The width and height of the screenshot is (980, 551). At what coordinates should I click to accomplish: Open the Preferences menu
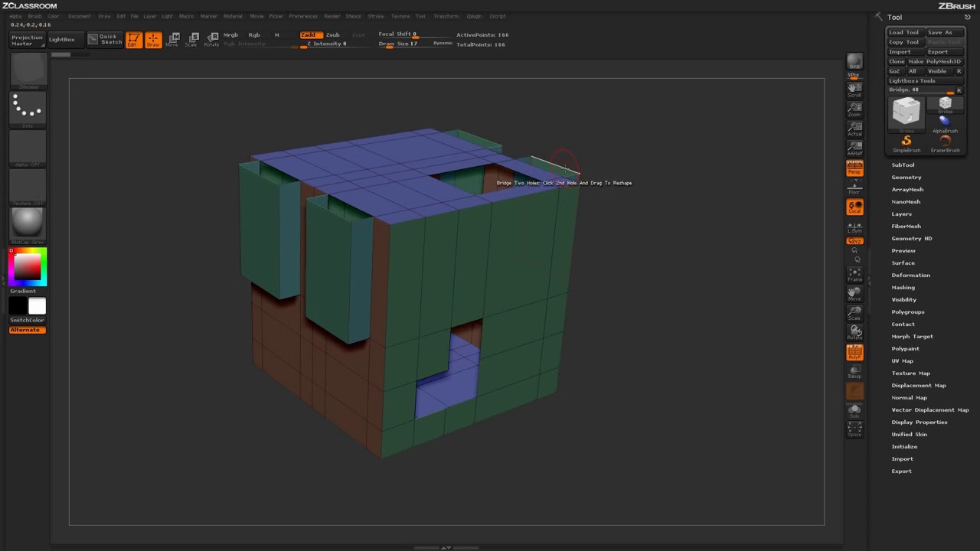[x=303, y=16]
